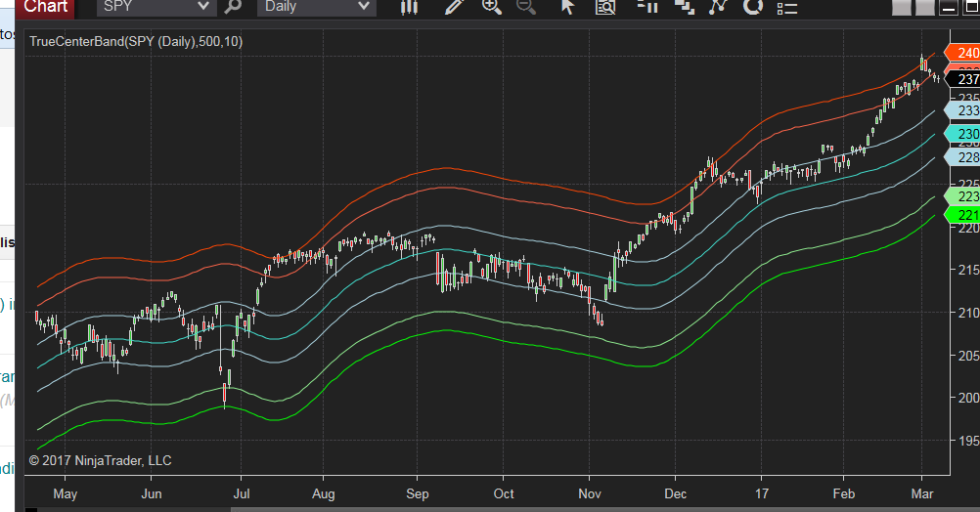Click the Dec label on time axis

click(676, 493)
